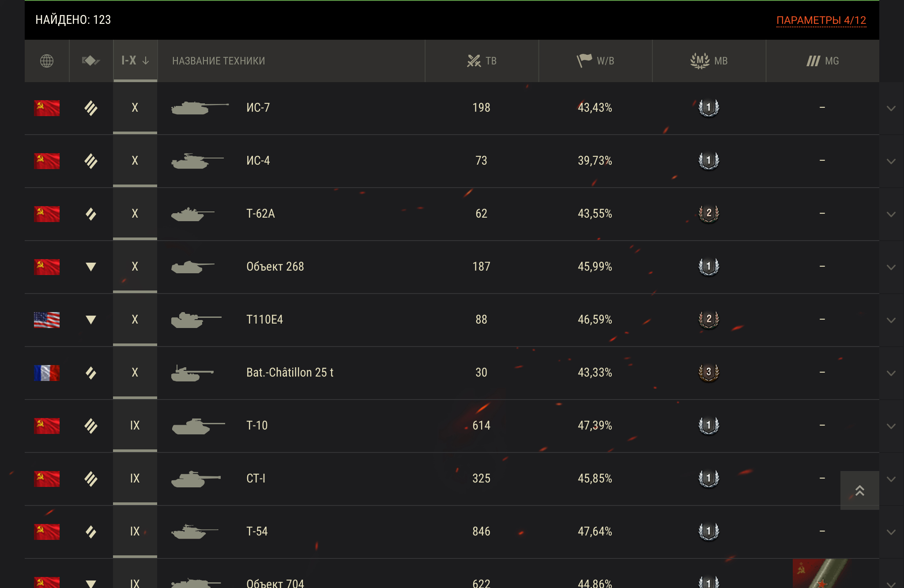Screen dimensions: 904x588
Task: Click the СТ-I heavy tank type icon
Action: click(91, 479)
